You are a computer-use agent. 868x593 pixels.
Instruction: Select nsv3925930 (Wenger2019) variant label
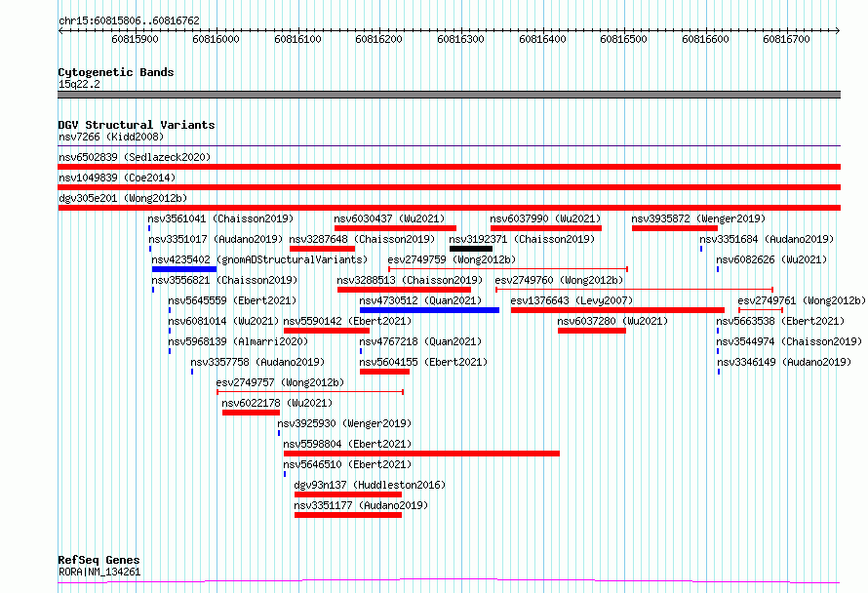click(x=344, y=423)
